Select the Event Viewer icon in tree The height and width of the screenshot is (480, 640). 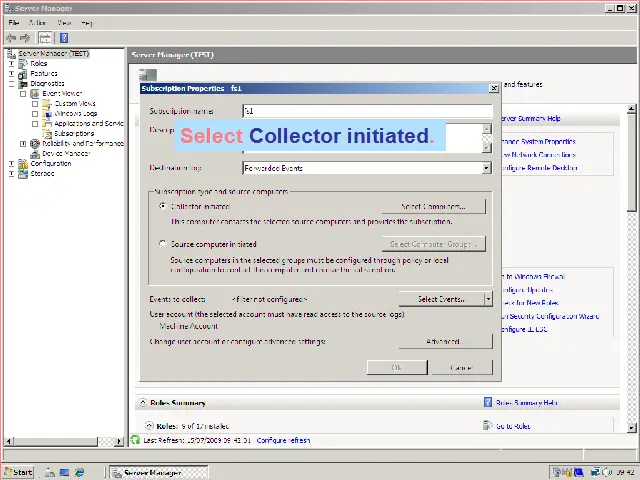[x=35, y=93]
